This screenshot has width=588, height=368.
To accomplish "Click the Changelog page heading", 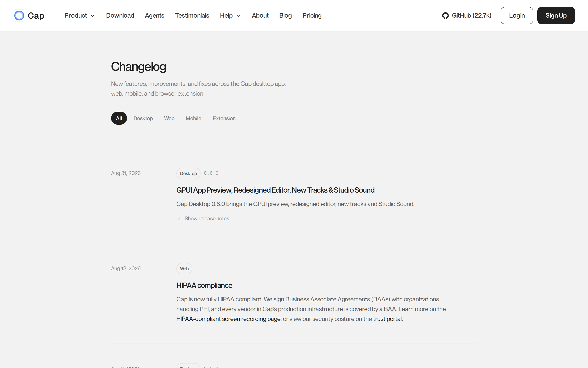I will pyautogui.click(x=138, y=67).
